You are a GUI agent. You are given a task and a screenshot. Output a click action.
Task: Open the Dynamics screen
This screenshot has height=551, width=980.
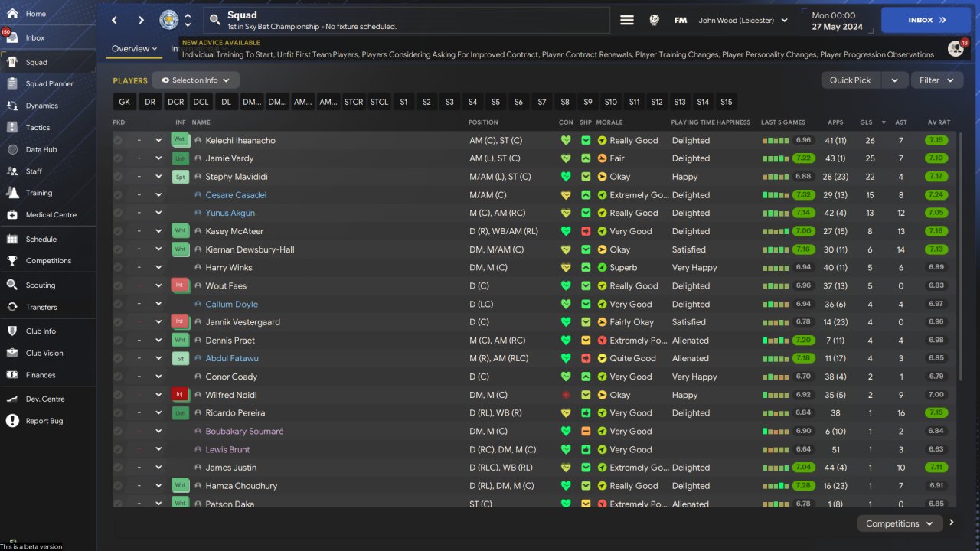(x=48, y=106)
